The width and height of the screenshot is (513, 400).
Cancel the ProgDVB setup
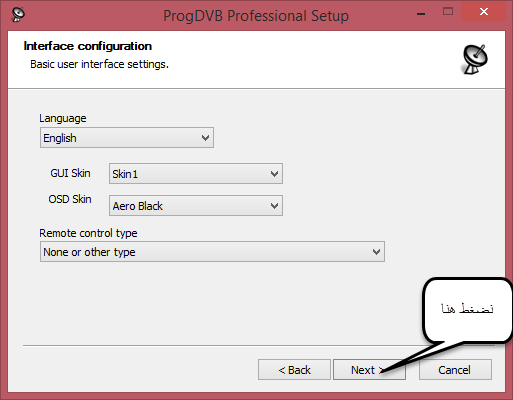455,370
